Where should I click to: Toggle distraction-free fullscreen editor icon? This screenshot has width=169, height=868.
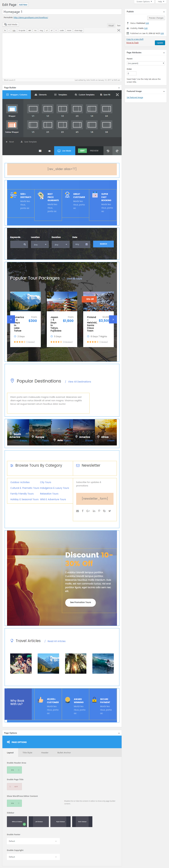(x=119, y=30)
